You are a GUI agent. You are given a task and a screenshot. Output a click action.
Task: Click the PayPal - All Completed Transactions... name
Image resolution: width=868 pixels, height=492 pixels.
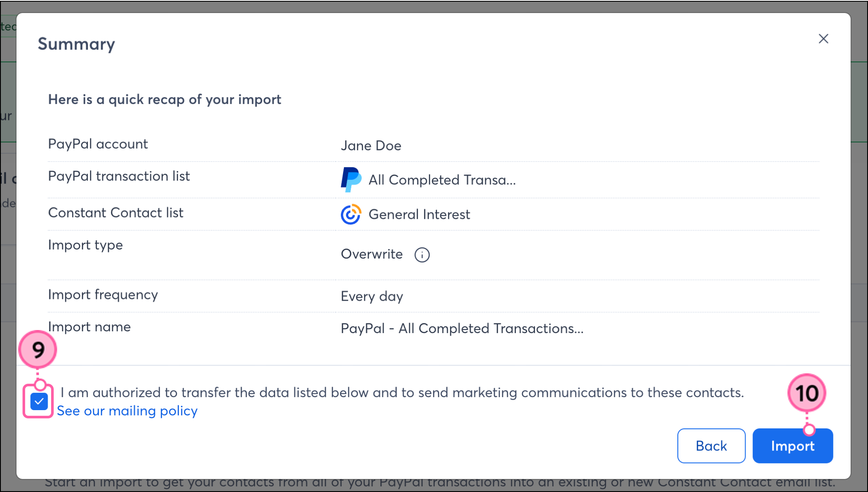(462, 328)
